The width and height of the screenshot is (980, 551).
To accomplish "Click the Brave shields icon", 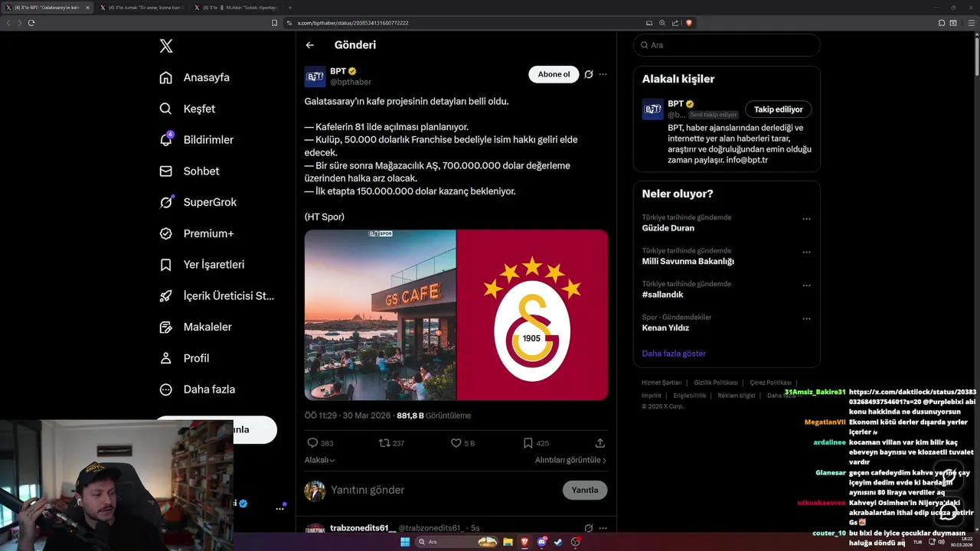I will point(689,23).
